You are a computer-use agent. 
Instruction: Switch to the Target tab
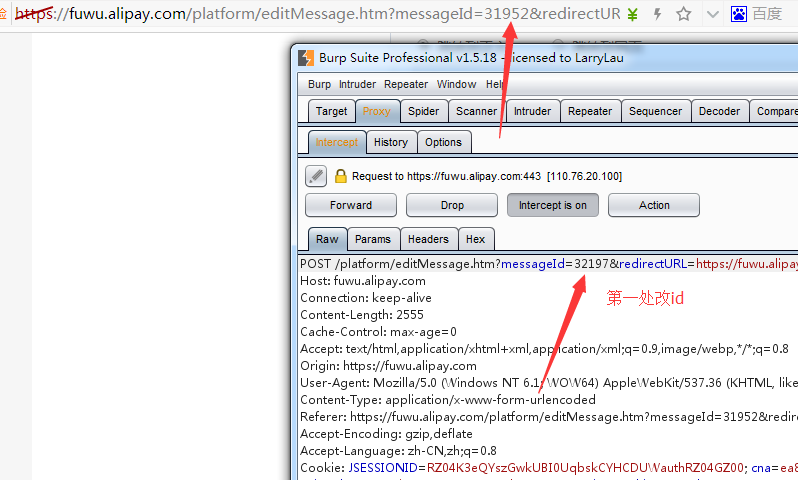pos(331,111)
